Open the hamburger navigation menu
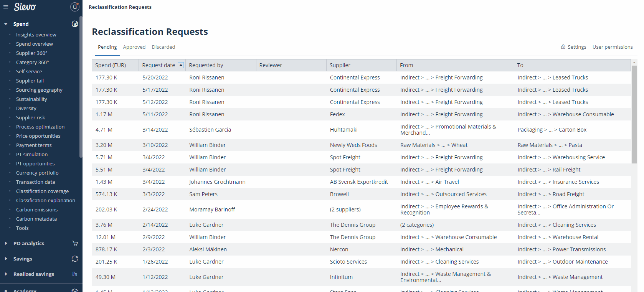Image resolution: width=644 pixels, height=292 pixels. point(6,7)
